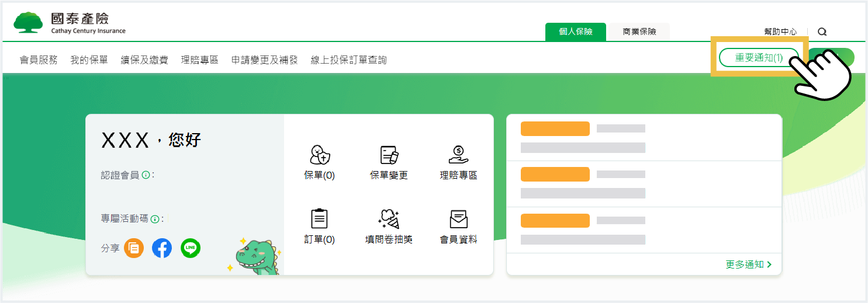This screenshot has height=303, width=868.
Task: Open the third notification row
Action: tap(644, 230)
